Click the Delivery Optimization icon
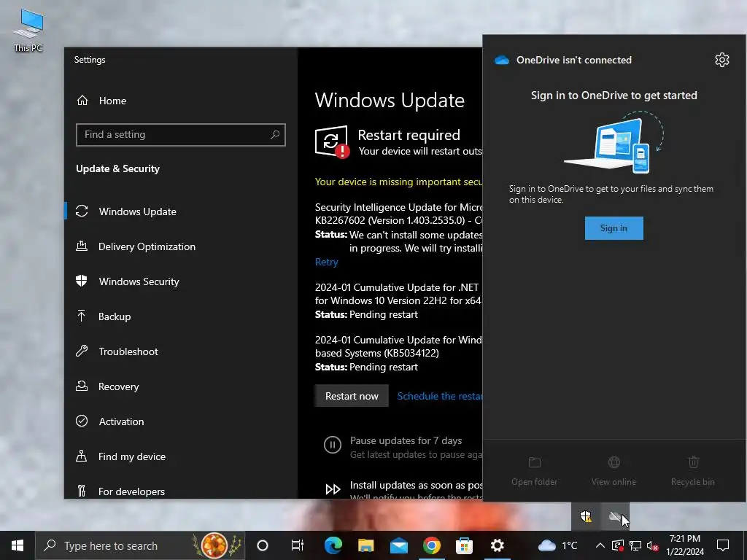The image size is (747, 560). pyautogui.click(x=82, y=246)
